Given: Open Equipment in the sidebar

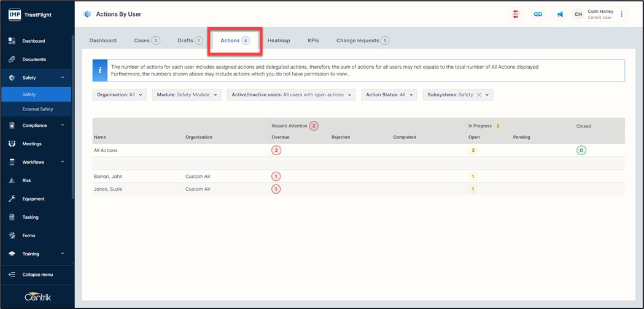Looking at the screenshot, I should [x=33, y=199].
